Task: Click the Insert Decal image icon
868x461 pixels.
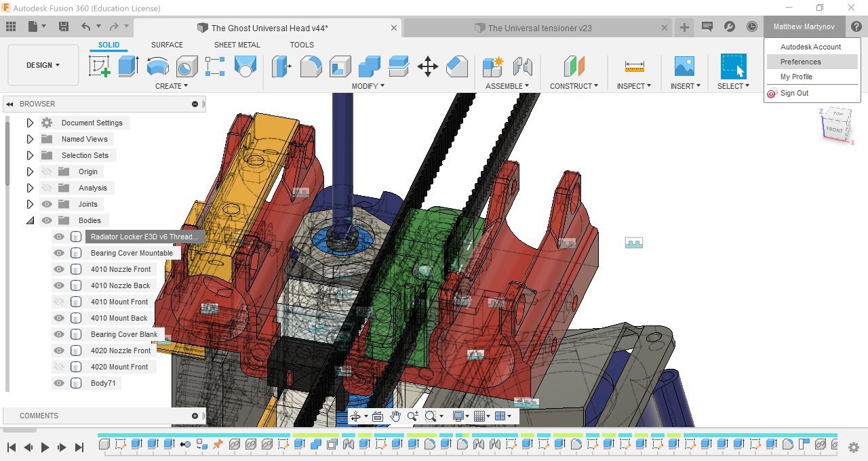Action: pos(684,66)
